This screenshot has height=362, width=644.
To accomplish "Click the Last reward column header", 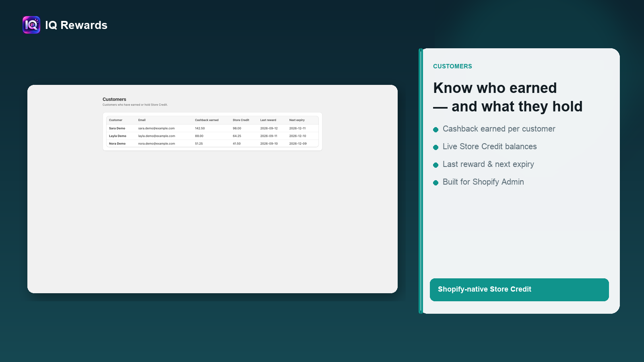I will pos(268,120).
